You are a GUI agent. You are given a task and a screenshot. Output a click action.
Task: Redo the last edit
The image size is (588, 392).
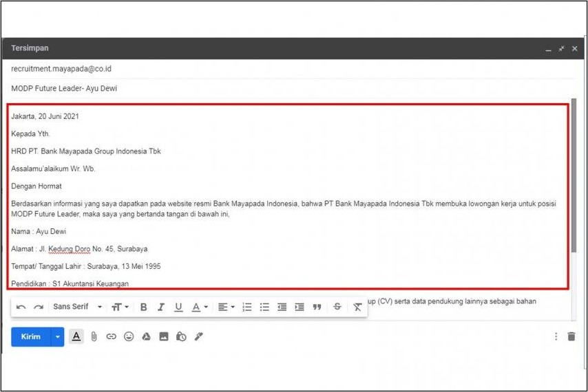[x=39, y=307]
